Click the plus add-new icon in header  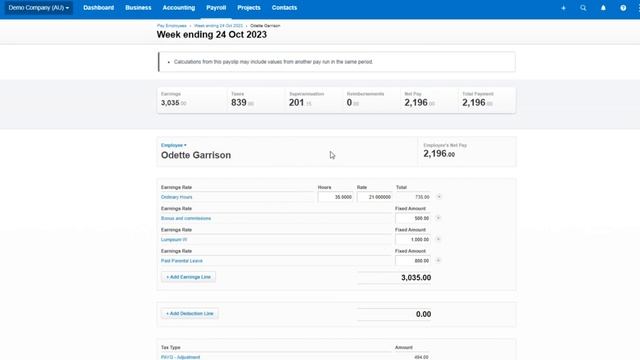click(563, 8)
